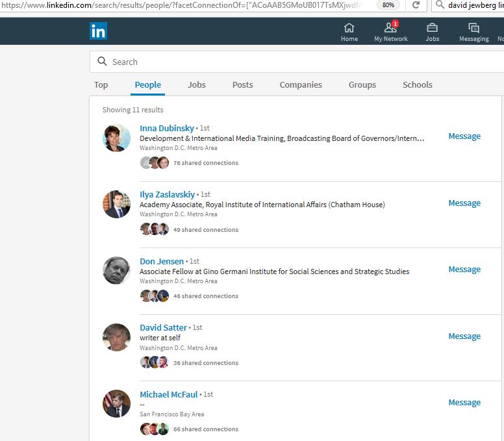Screen dimensions: 504x441
Task: Open Don Jensen's profile name link
Action: coord(162,261)
